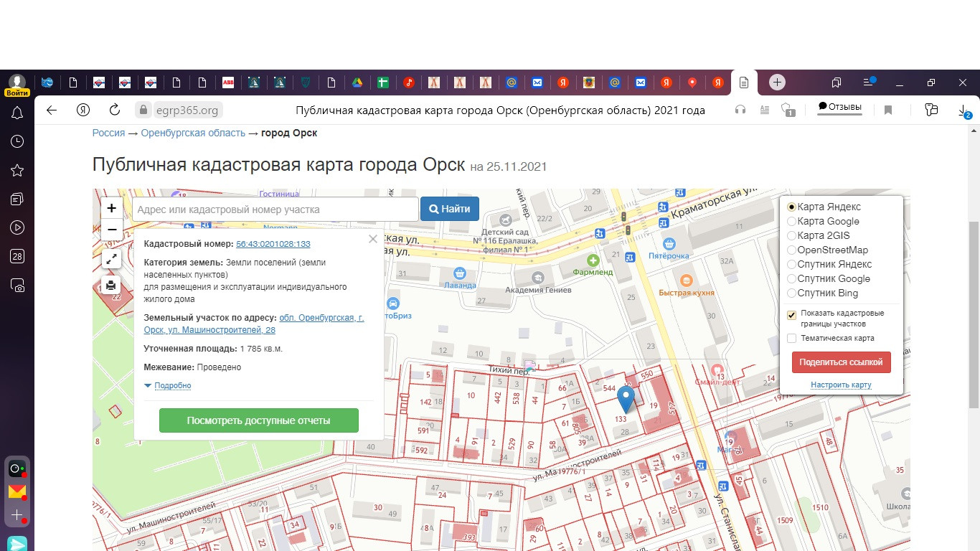
Task: Close the cadastral info popup
Action: click(x=372, y=240)
